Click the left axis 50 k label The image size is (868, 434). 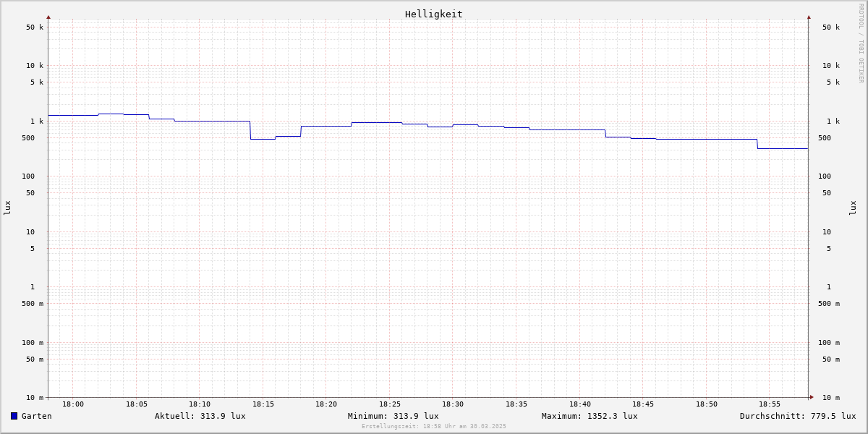pos(35,27)
